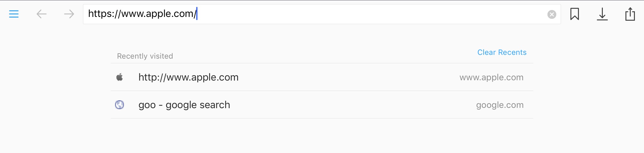Click the globe favicon for Google search
Screen dimensions: 644x153
(119, 105)
